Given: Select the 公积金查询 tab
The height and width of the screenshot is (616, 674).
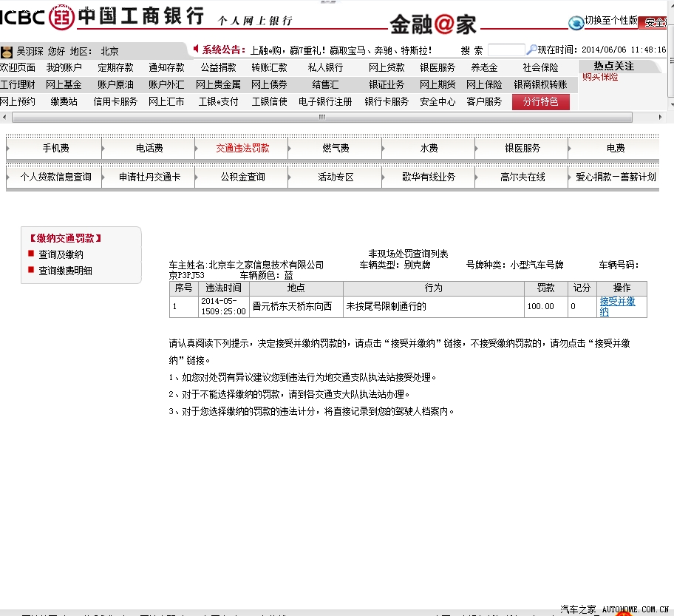Looking at the screenshot, I should pos(242,177).
